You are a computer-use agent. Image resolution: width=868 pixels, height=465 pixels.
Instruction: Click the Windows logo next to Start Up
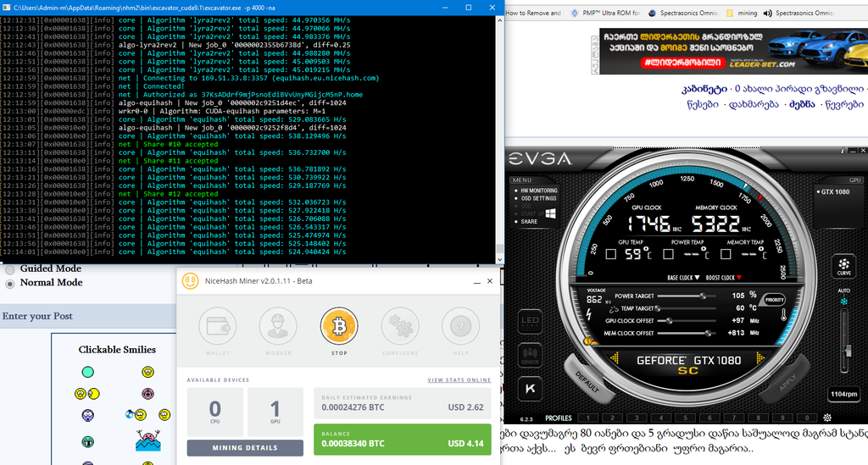tap(550, 213)
